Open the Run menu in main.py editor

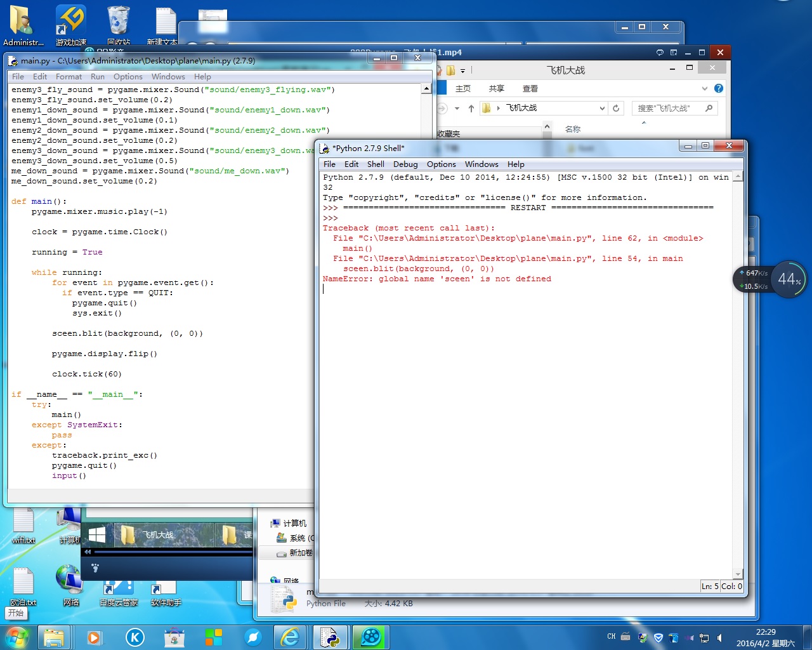point(98,76)
